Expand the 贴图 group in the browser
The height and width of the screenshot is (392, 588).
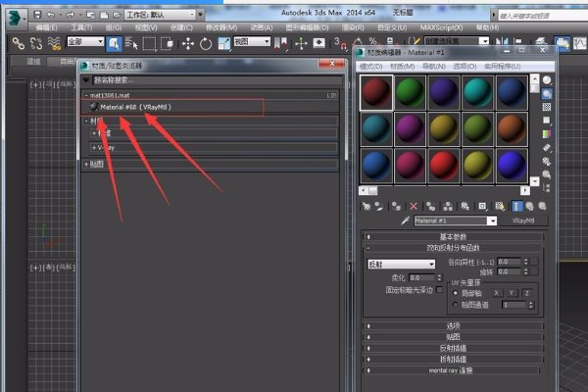(86, 165)
